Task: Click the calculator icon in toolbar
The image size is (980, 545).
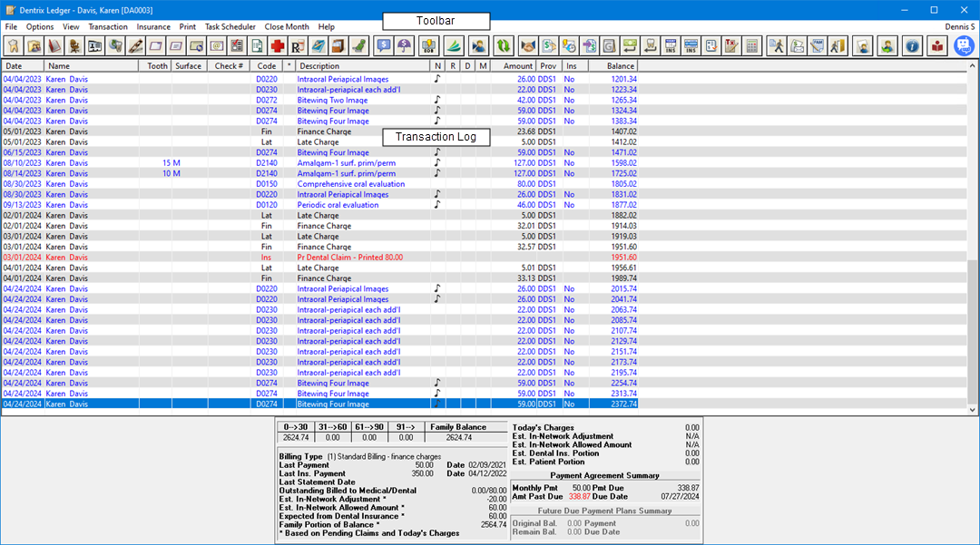Action: (750, 45)
